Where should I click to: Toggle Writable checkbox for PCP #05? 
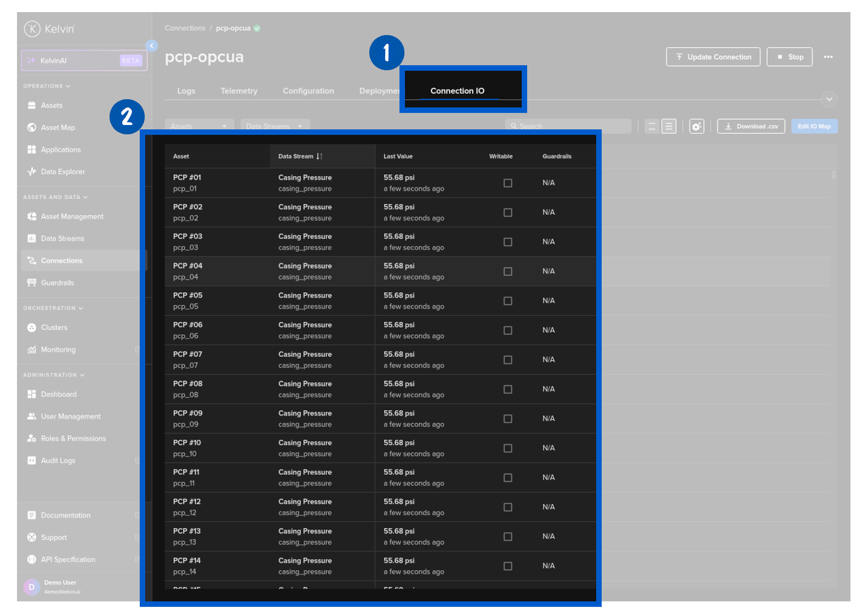(508, 301)
